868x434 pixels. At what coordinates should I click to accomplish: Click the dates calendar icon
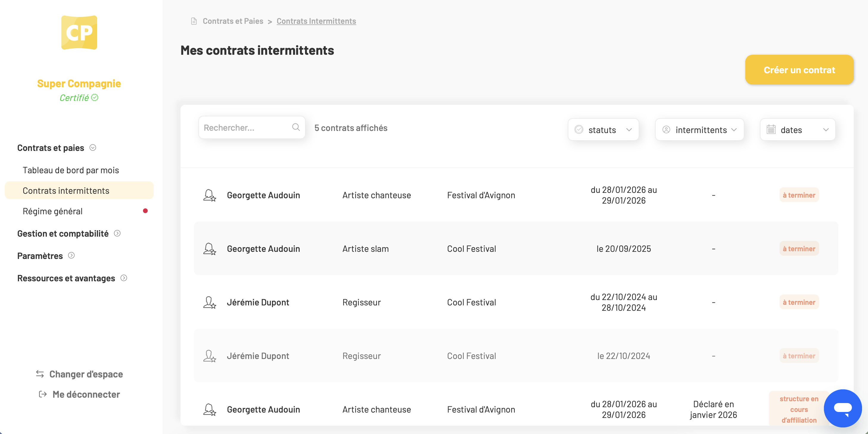771,129
